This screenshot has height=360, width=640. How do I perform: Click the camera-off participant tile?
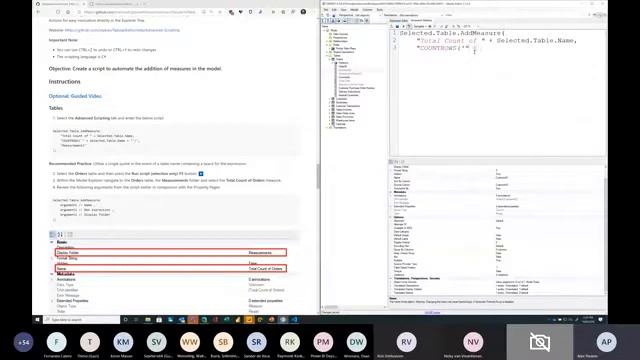(x=540, y=342)
